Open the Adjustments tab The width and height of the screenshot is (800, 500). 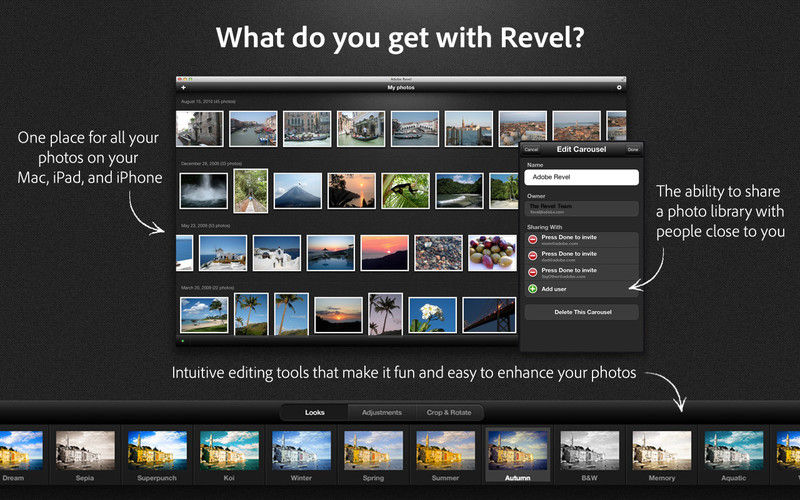[x=382, y=412]
